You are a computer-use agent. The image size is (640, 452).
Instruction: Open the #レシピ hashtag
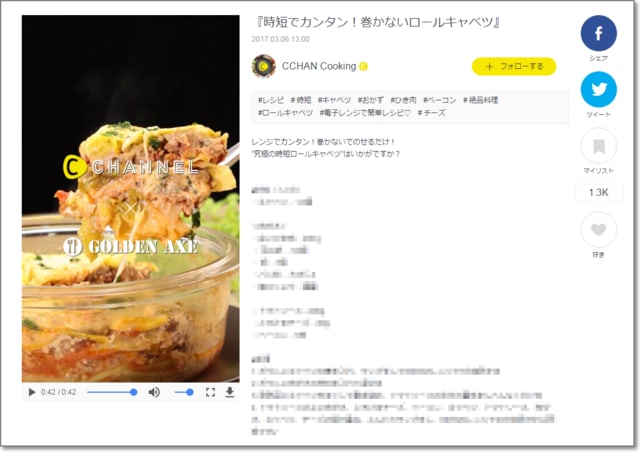point(271,100)
